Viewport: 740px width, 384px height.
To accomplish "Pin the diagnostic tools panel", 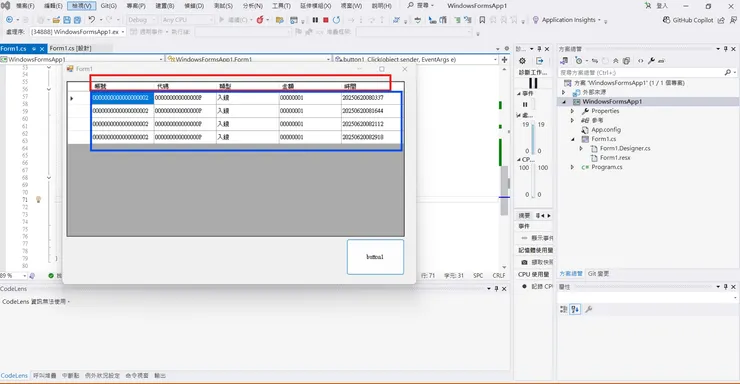I will pos(539,49).
